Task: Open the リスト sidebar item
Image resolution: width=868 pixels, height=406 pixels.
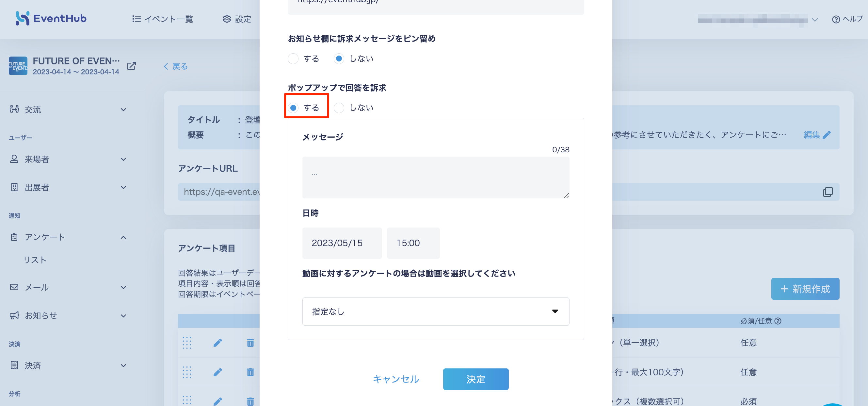Action: click(x=35, y=260)
